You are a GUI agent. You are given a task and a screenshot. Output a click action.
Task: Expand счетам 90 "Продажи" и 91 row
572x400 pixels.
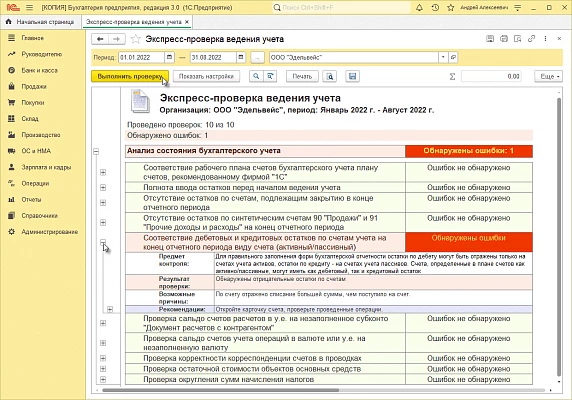103,222
